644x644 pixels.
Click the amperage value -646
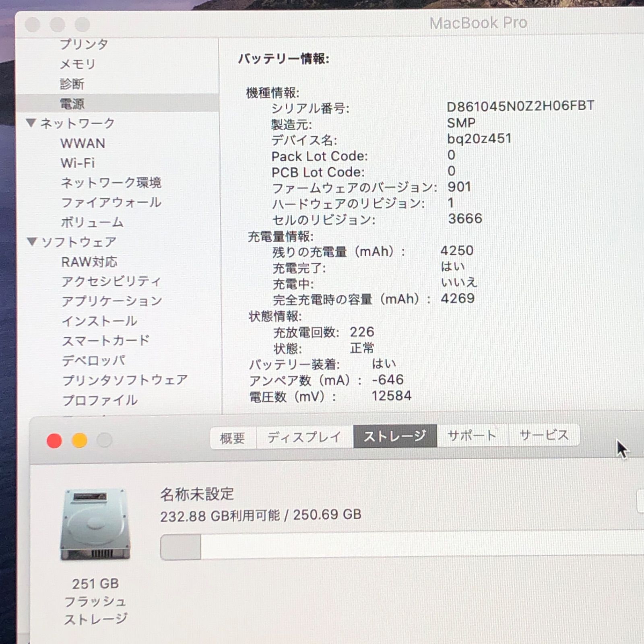(388, 380)
